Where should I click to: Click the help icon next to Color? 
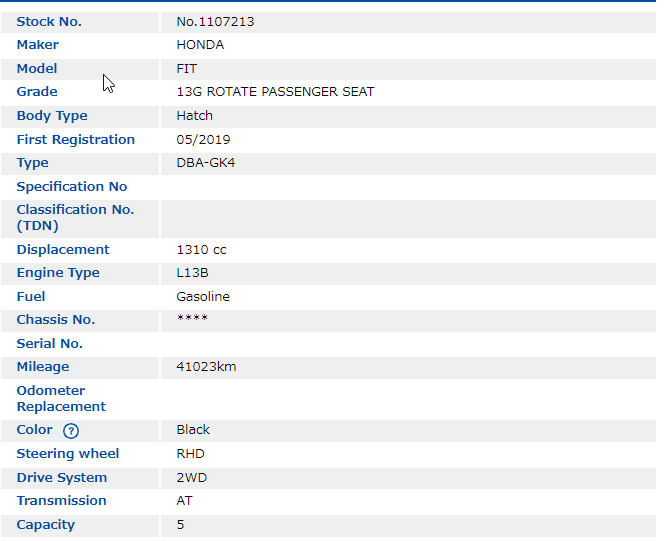point(70,430)
